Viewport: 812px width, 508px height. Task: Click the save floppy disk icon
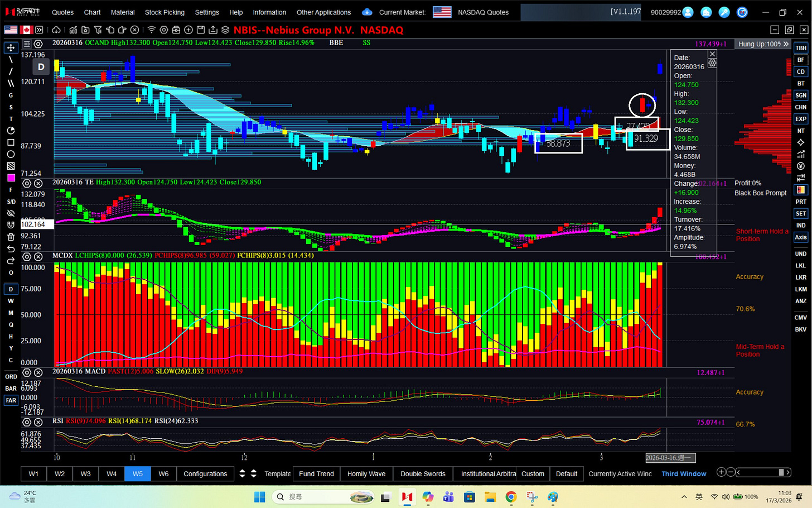point(201,30)
